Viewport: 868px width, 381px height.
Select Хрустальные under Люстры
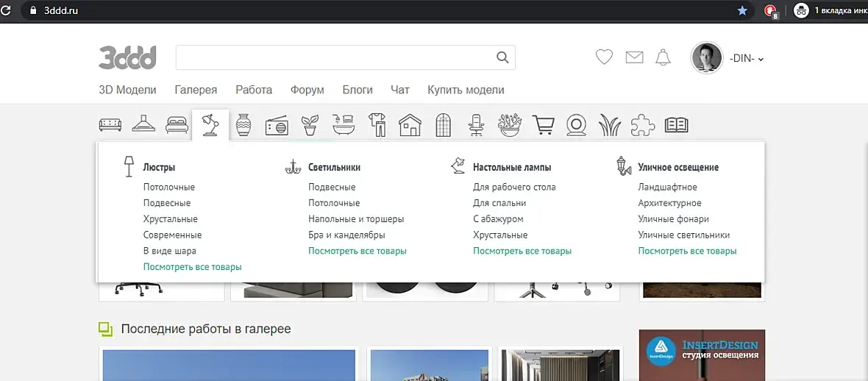171,219
